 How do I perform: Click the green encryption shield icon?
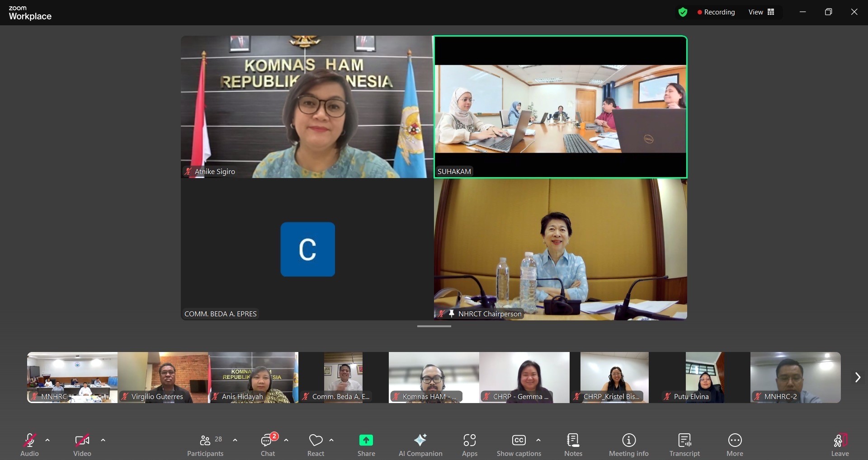[683, 12]
